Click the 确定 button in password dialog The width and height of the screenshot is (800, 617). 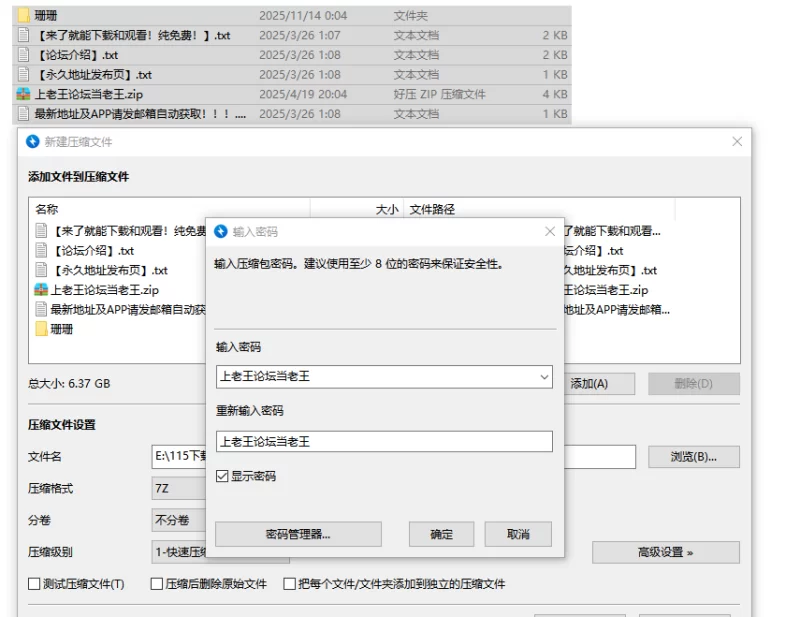(x=442, y=534)
